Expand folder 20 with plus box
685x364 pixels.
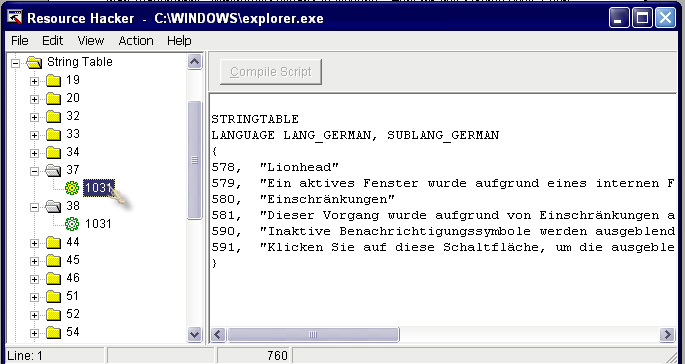point(34,99)
